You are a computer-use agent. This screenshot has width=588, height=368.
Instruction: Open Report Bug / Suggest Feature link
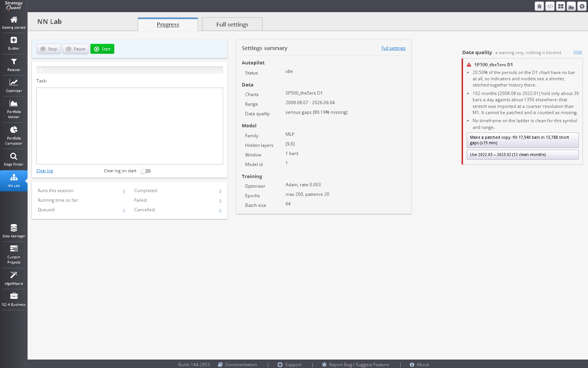click(x=355, y=365)
